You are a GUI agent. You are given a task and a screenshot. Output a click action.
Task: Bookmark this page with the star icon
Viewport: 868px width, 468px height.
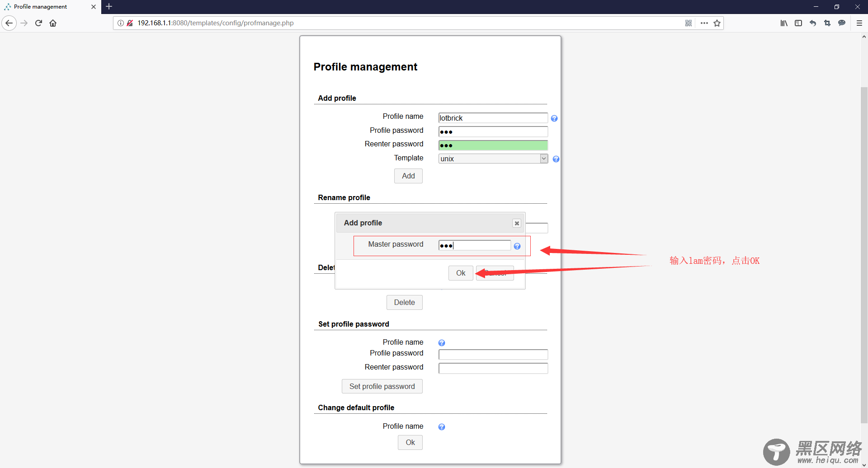point(717,23)
